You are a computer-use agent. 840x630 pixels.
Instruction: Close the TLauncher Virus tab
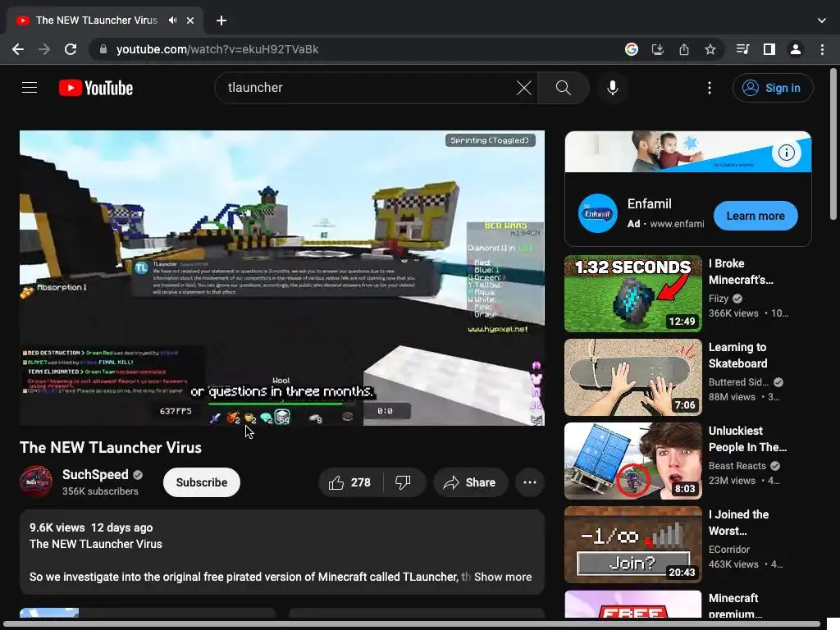190,21
